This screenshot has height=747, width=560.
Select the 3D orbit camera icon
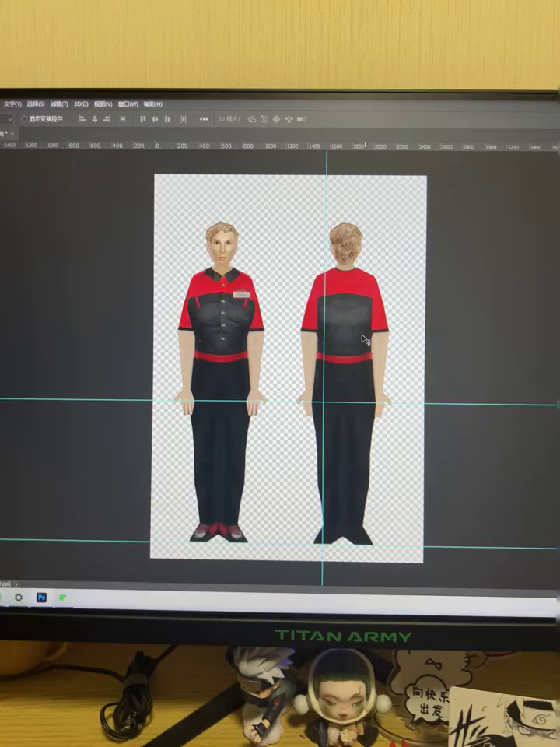[x=251, y=119]
